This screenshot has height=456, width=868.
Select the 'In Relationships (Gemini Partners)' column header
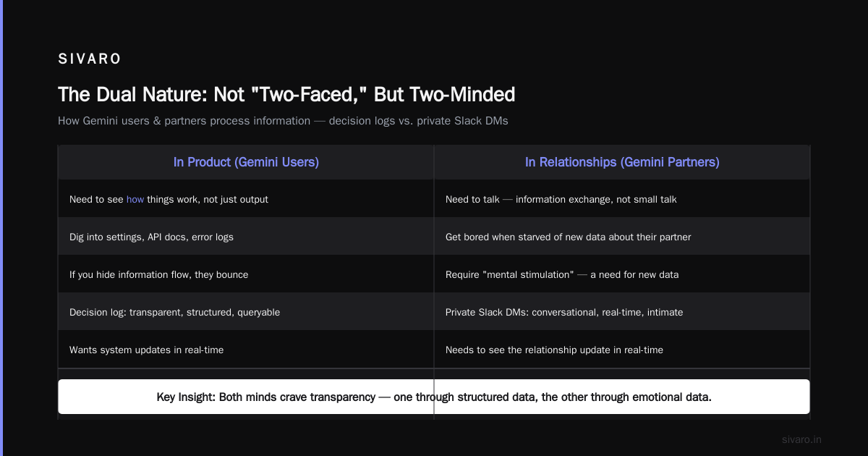click(x=622, y=162)
